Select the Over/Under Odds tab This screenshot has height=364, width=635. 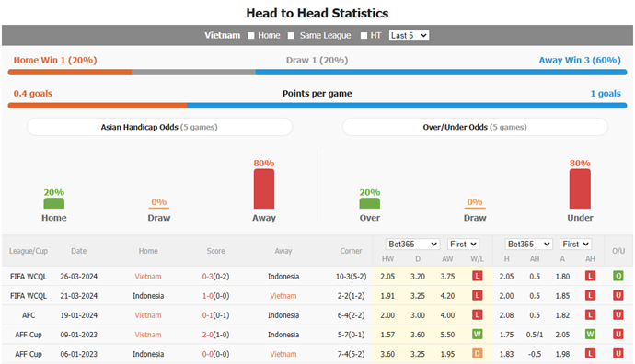475,127
